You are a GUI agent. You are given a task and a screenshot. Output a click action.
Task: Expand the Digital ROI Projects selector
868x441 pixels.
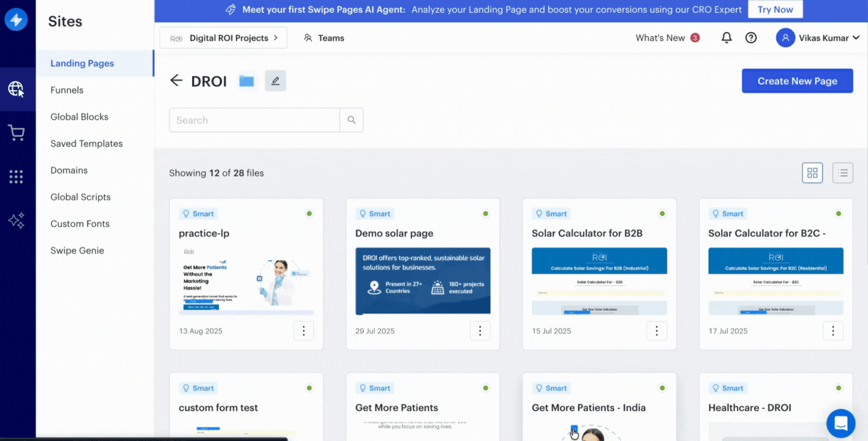(x=223, y=38)
